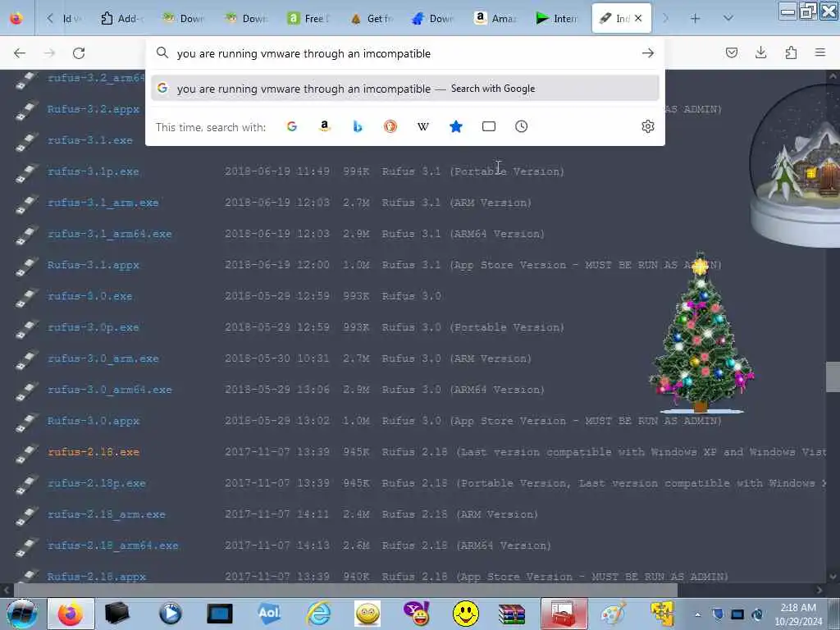This screenshot has height=630, width=840.
Task: Open the Extensions menu icon
Action: [x=791, y=52]
